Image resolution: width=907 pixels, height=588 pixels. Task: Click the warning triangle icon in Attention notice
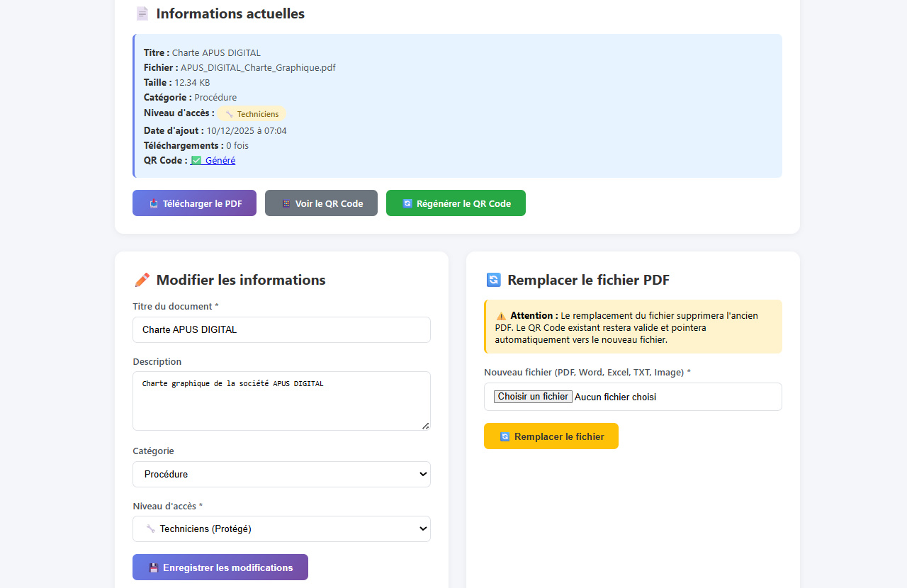[x=501, y=316]
